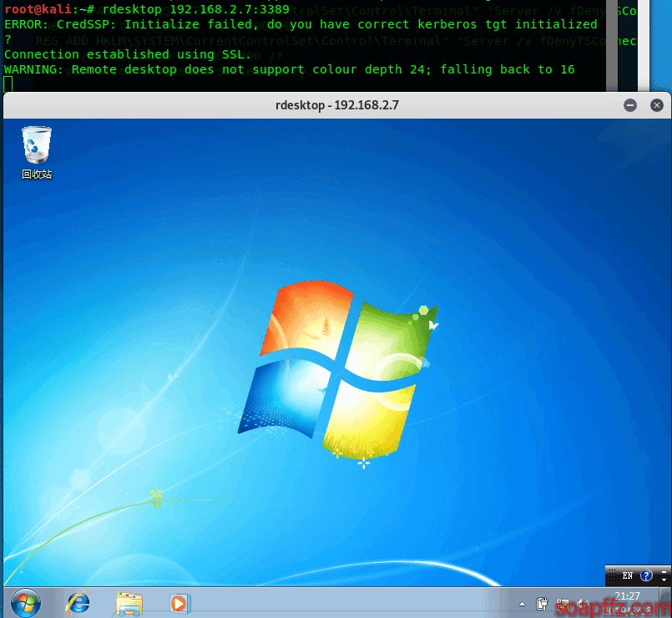Minimize the language bar
This screenshot has width=672, height=618.
point(664,572)
